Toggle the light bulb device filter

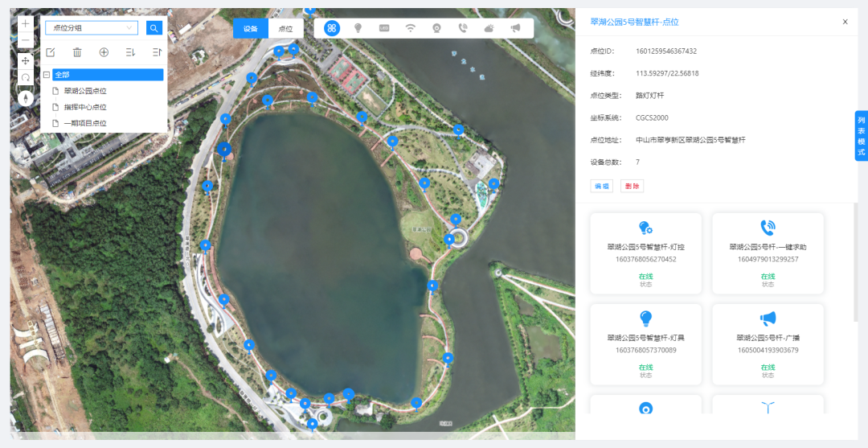pos(358,28)
